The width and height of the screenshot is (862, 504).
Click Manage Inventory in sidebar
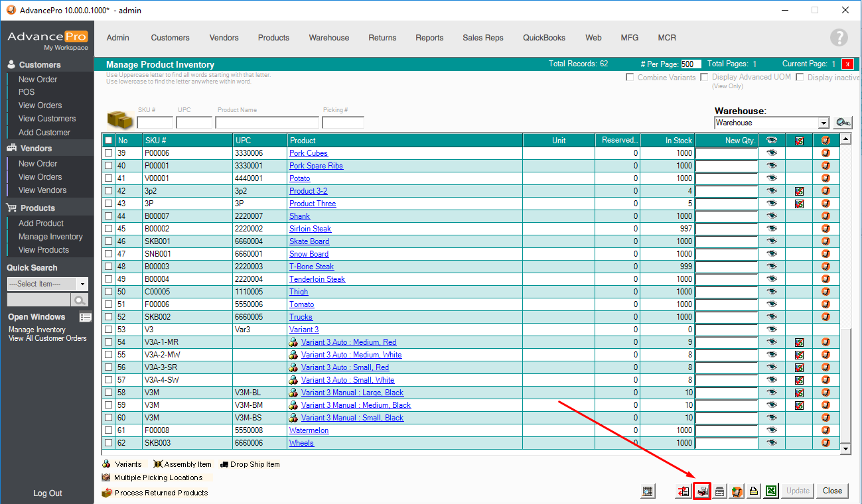[50, 237]
